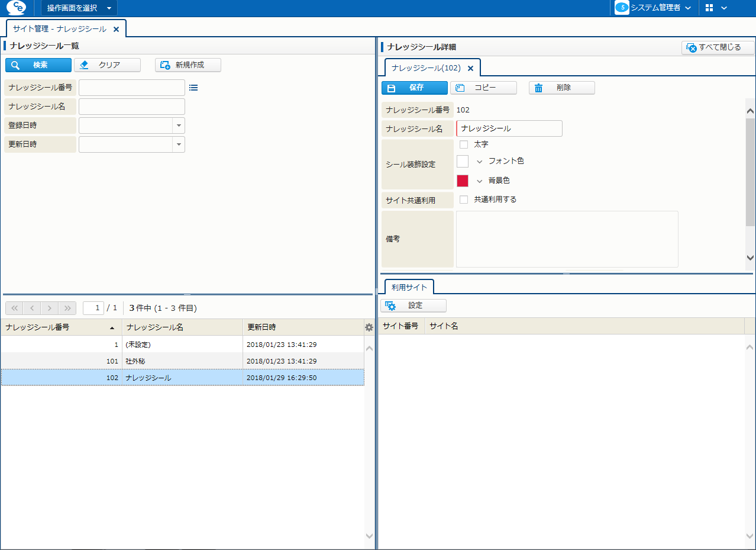
Task: Enable the 太字 bold checkbox
Action: (464, 144)
